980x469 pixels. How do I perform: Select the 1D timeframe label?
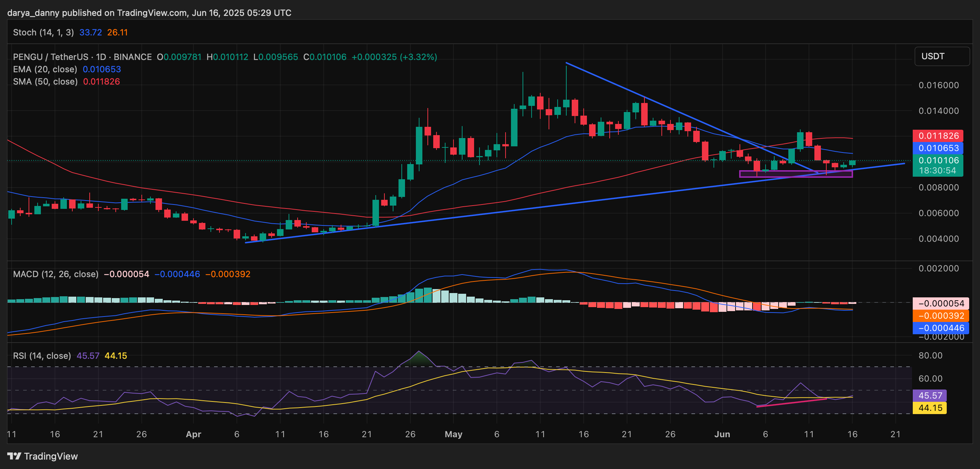[x=100, y=57]
